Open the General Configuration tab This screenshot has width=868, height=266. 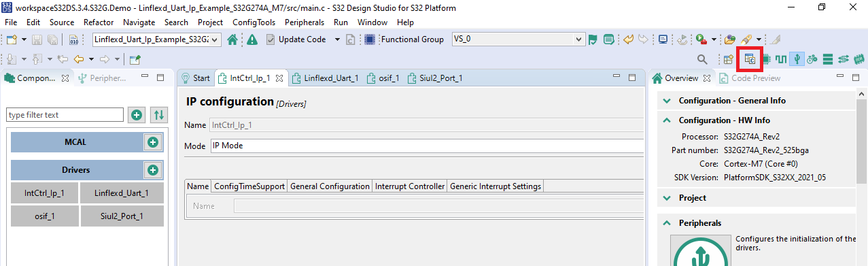(x=330, y=186)
